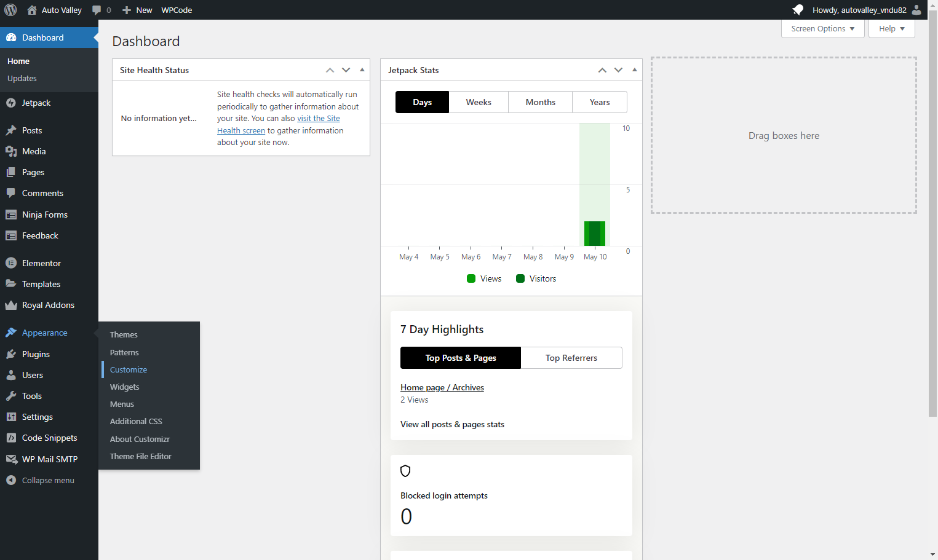Collapse the Site Health Status panel
Image resolution: width=938 pixels, height=560 pixels.
click(x=362, y=70)
